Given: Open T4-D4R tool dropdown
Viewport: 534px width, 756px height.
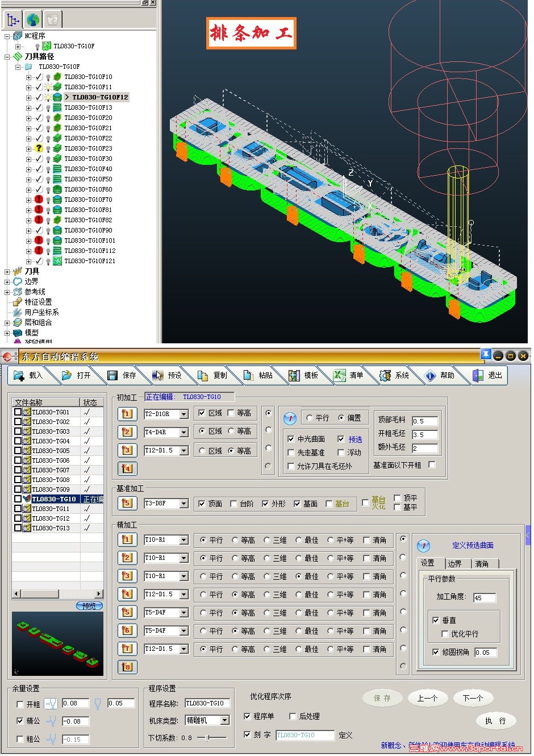Looking at the screenshot, I should click(183, 433).
